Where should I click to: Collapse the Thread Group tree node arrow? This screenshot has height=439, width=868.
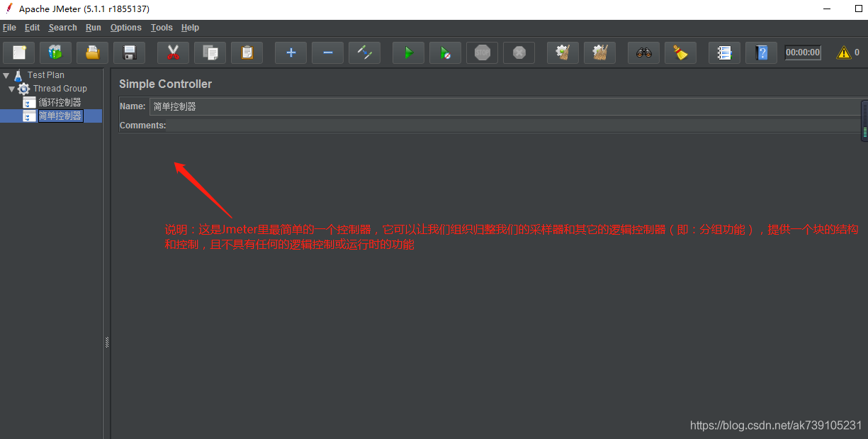point(11,89)
